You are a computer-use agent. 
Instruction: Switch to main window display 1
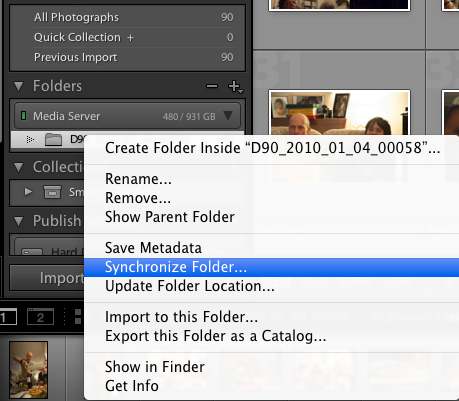click(7, 317)
